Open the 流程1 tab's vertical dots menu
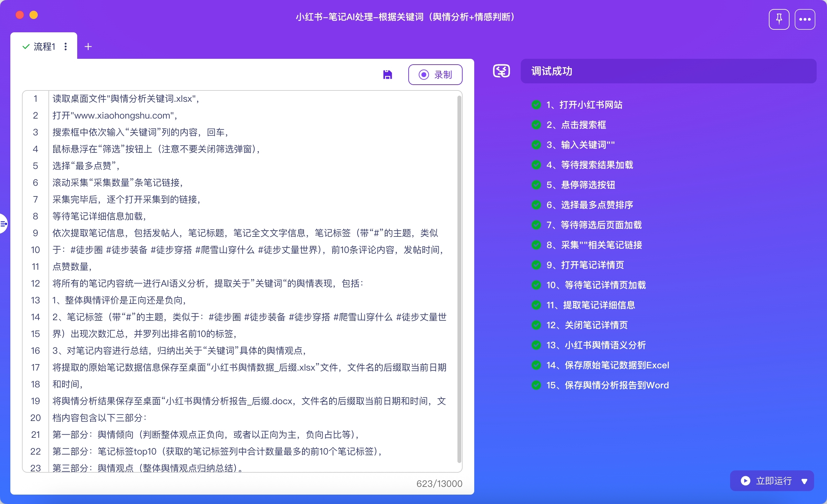This screenshot has height=504, width=827. (x=66, y=47)
